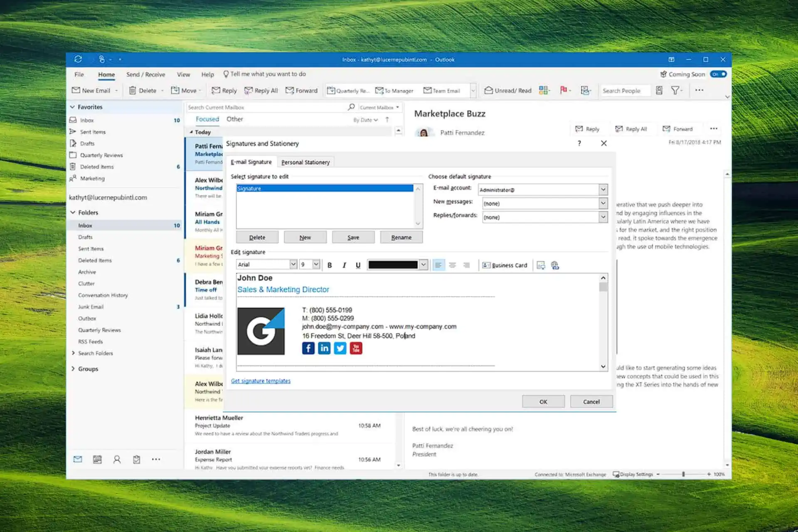Click New to create a new signature
This screenshot has height=532, width=798.
point(305,237)
